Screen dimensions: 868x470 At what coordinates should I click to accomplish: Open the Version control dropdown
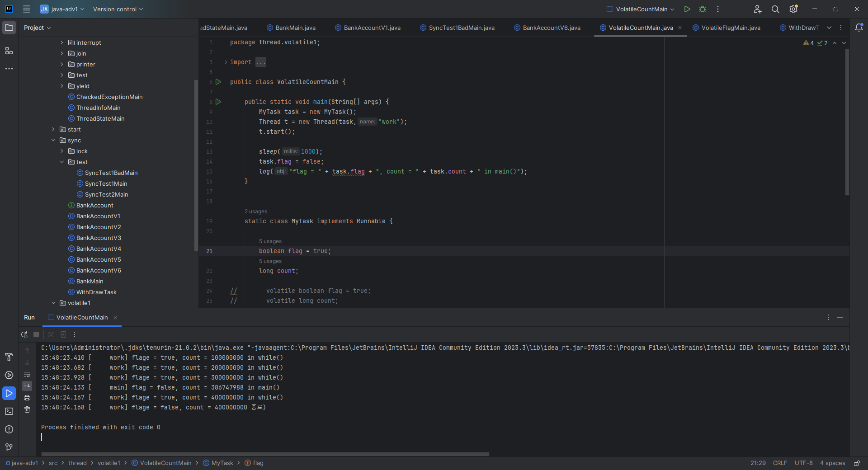pyautogui.click(x=118, y=9)
